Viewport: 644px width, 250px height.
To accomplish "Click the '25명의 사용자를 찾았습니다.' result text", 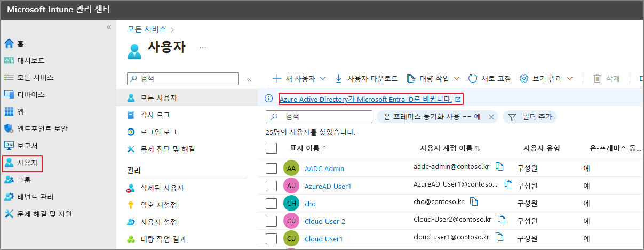I will point(311,132).
